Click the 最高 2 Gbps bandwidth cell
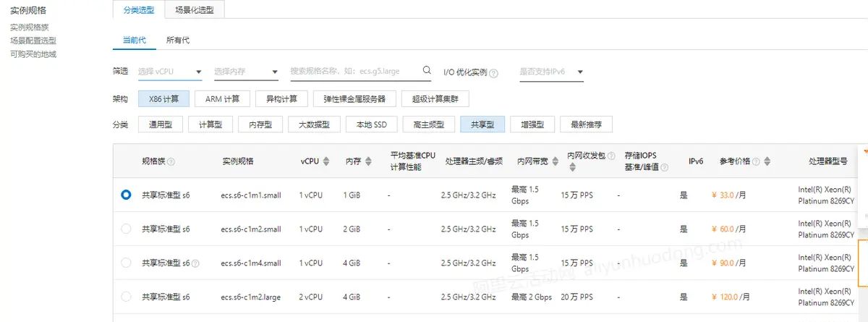Screen dimensions: 868x322 tap(532, 297)
